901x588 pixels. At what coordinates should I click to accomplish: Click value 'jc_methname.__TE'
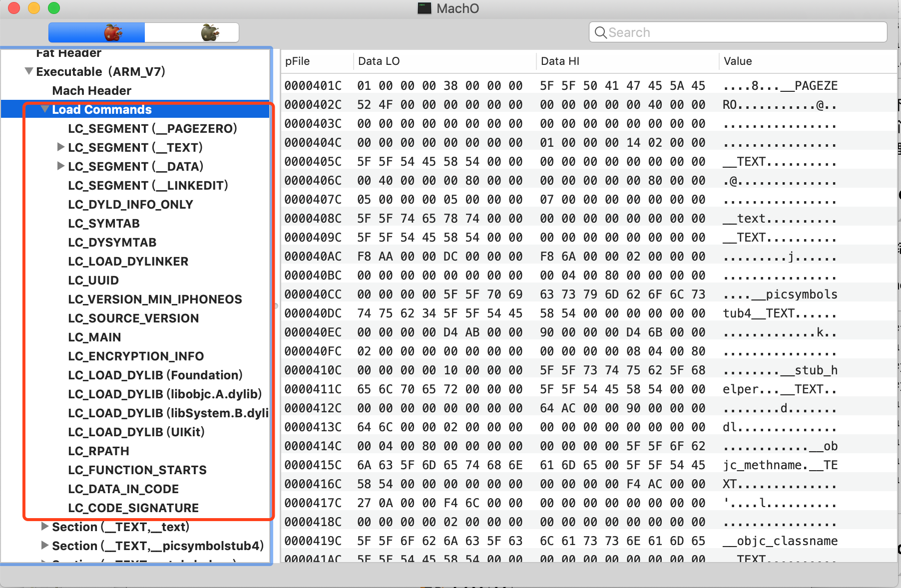[780, 465]
